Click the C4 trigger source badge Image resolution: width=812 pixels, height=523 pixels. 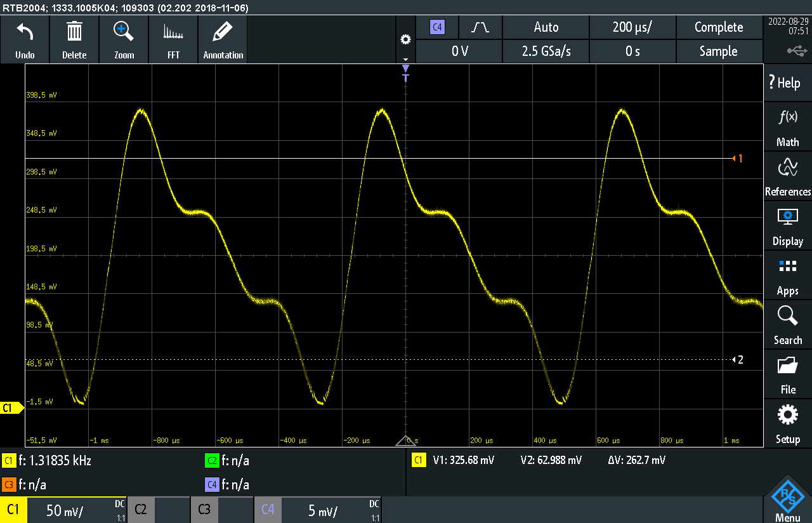437,27
